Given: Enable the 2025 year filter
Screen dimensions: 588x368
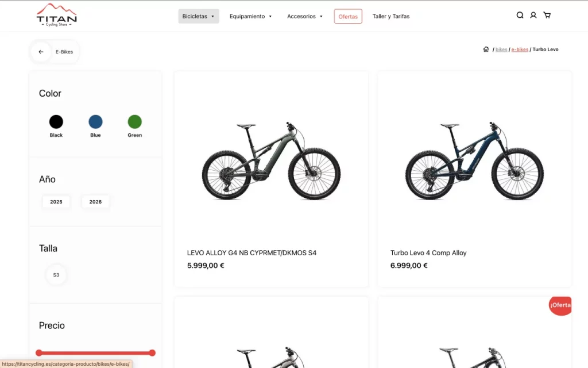Looking at the screenshot, I should point(56,202).
